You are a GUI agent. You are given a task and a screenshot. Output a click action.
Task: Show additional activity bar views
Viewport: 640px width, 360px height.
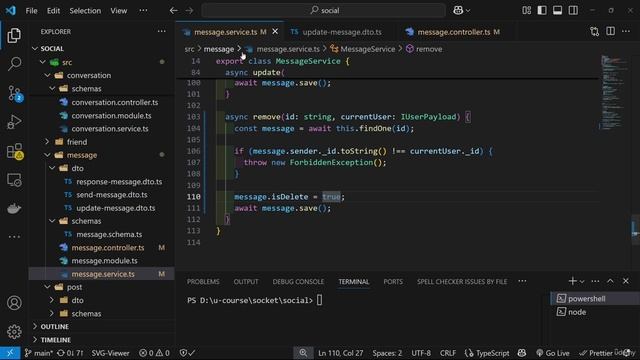click(14, 237)
